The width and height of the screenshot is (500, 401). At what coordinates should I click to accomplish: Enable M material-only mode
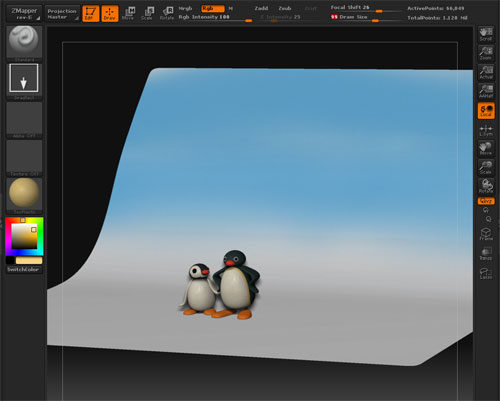230,8
